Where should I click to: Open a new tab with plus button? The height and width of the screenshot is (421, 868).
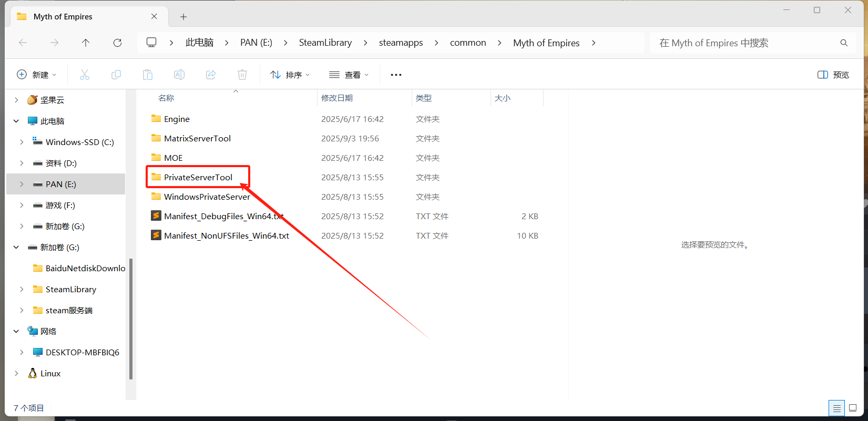(x=183, y=17)
